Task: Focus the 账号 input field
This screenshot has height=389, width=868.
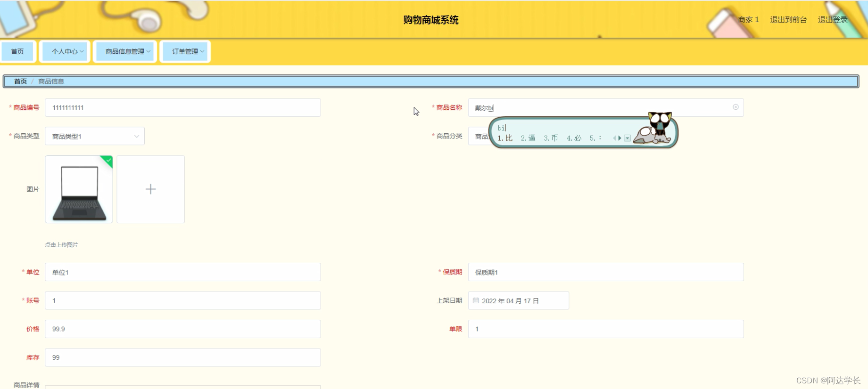Action: pos(183,300)
